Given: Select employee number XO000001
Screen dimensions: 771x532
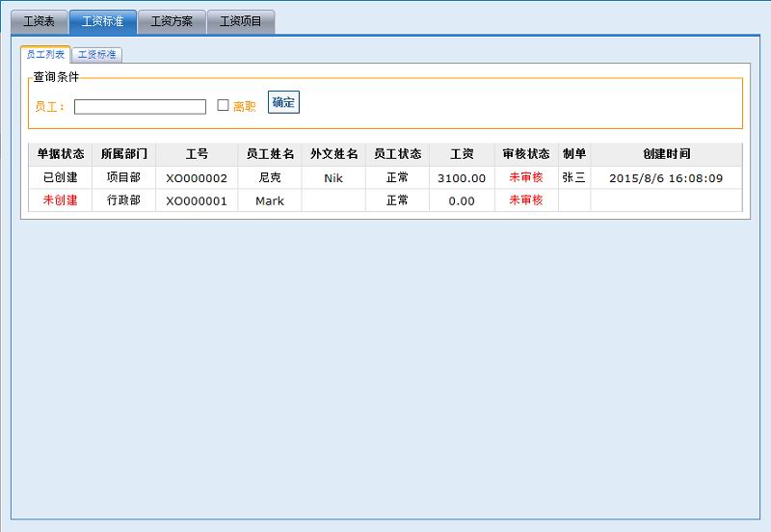Looking at the screenshot, I should pyautogui.click(x=197, y=200).
